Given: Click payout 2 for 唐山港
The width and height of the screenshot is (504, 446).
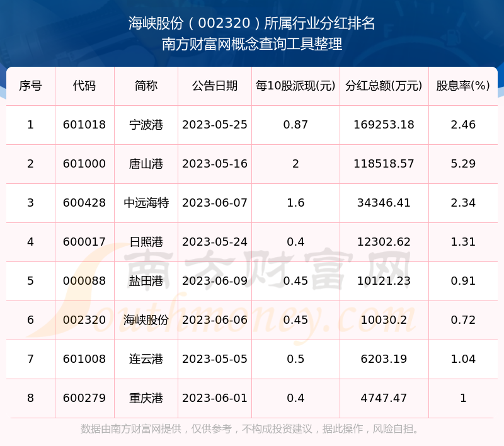Looking at the screenshot, I should point(295,164).
